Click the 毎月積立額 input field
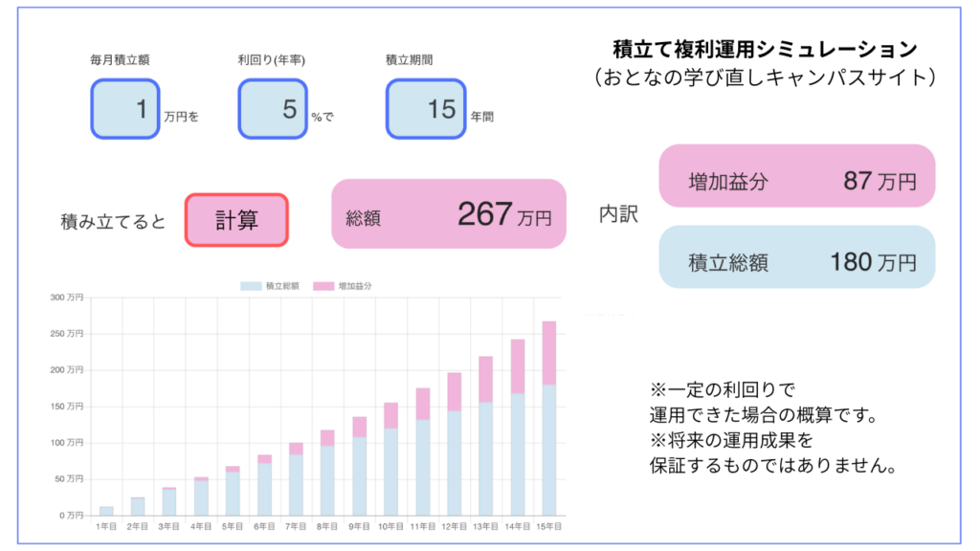This screenshot has height=551, width=980. tap(124, 109)
